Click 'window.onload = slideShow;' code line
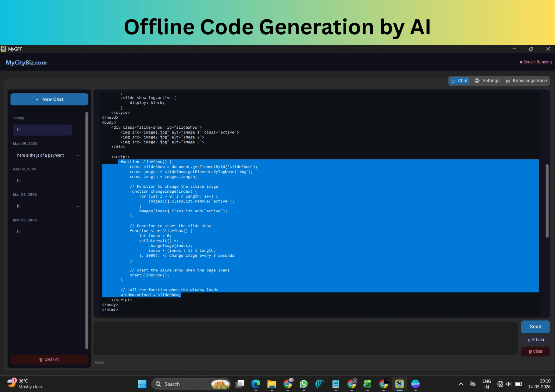 [x=150, y=295]
